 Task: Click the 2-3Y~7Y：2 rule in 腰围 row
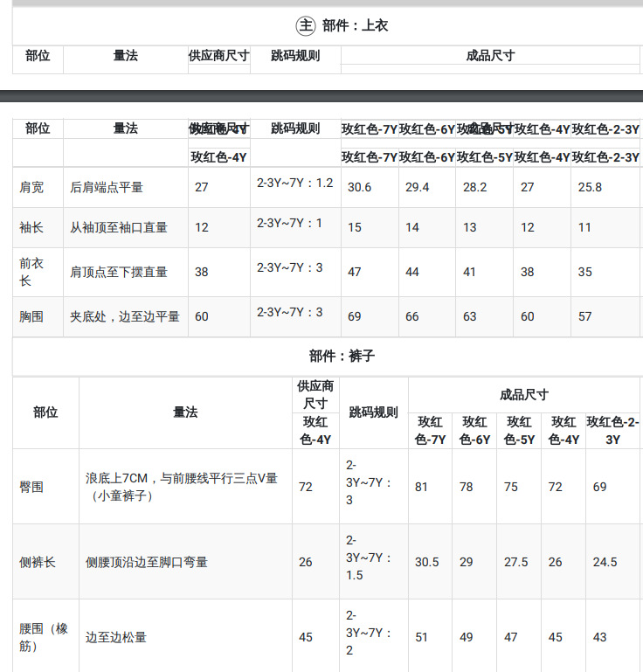click(369, 633)
